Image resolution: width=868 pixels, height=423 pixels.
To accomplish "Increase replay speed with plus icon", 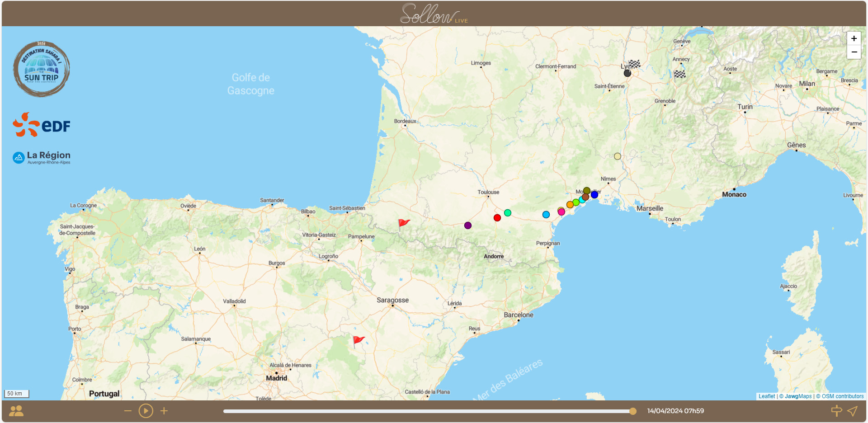I will click(164, 411).
